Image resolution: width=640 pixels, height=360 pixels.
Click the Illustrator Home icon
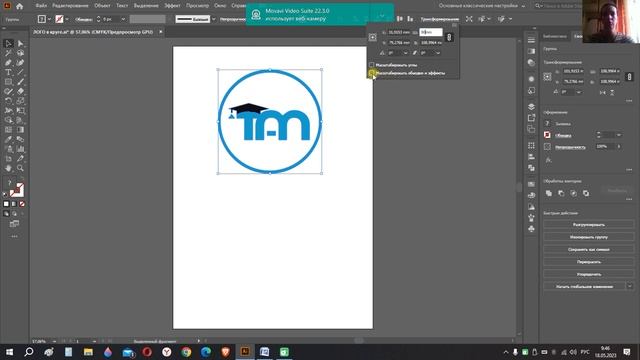pos(19,6)
